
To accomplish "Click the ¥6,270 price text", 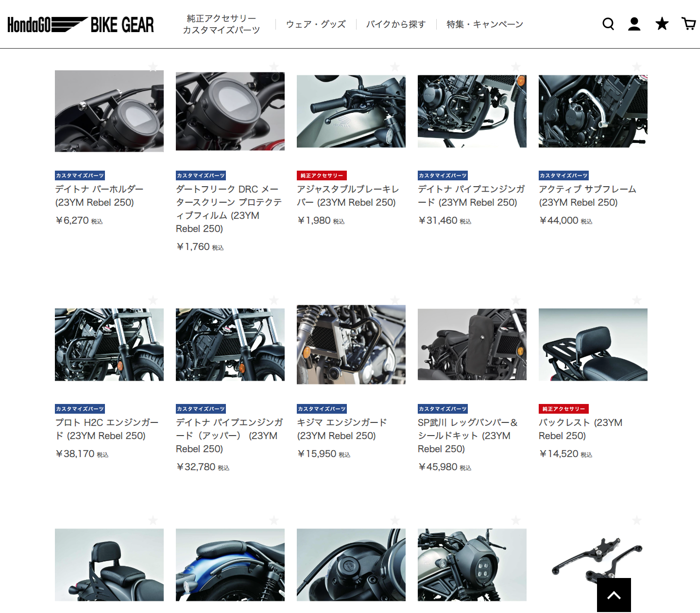I will pos(72,221).
